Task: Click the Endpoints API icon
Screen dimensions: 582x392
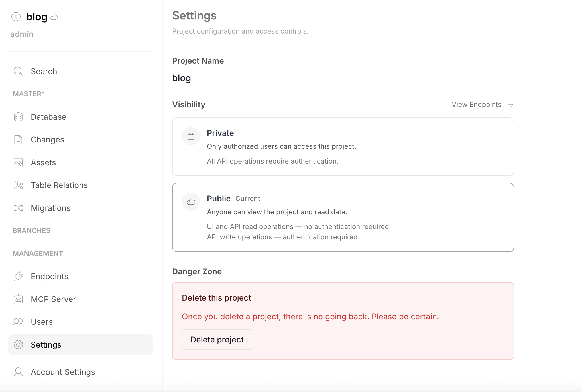Action: (18, 276)
